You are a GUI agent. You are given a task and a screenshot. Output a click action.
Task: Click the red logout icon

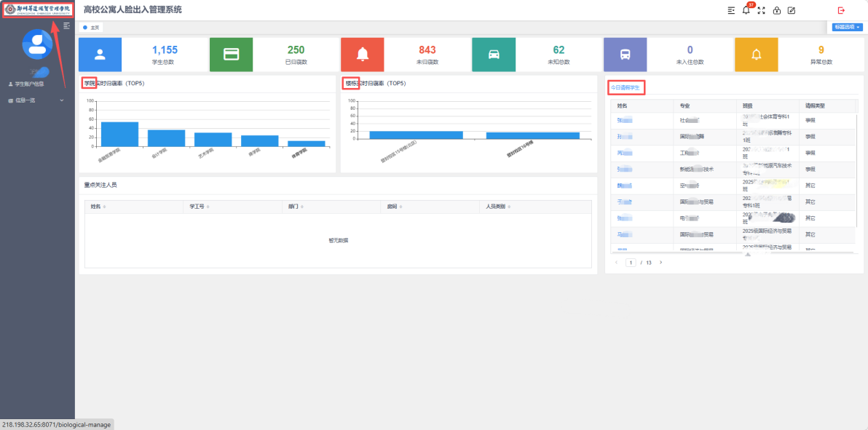tap(842, 10)
